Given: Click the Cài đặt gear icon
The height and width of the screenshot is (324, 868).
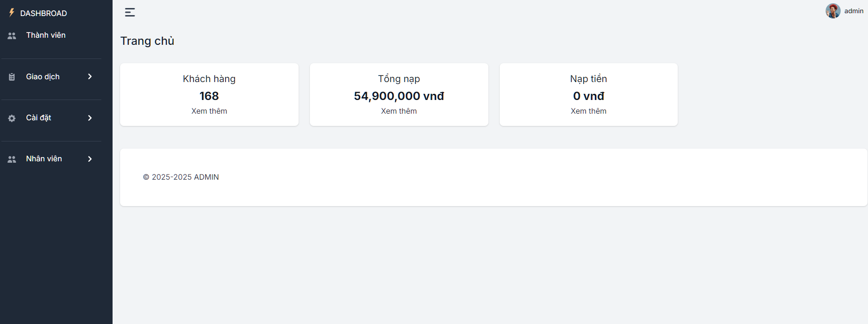Looking at the screenshot, I should [12, 118].
